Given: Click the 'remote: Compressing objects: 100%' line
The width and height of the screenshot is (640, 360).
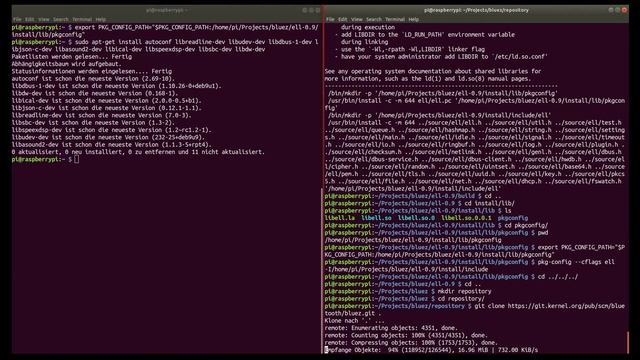Looking at the screenshot, I should coord(411,343).
